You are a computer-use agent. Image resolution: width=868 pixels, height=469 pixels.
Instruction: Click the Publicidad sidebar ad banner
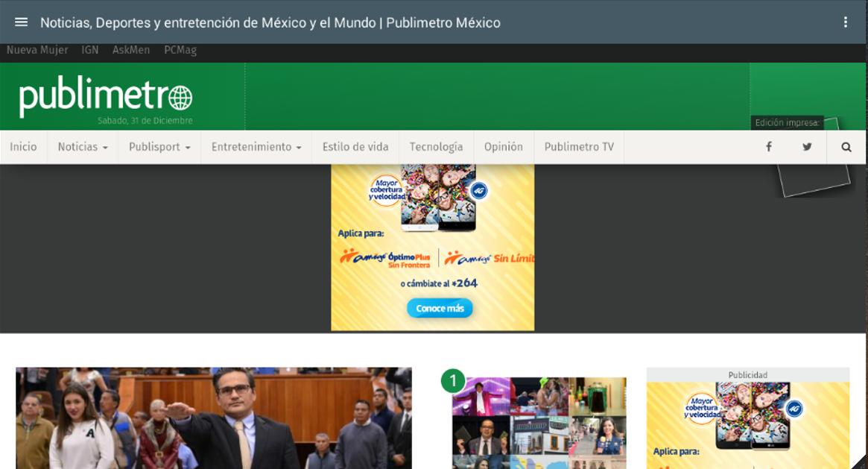coord(748,424)
